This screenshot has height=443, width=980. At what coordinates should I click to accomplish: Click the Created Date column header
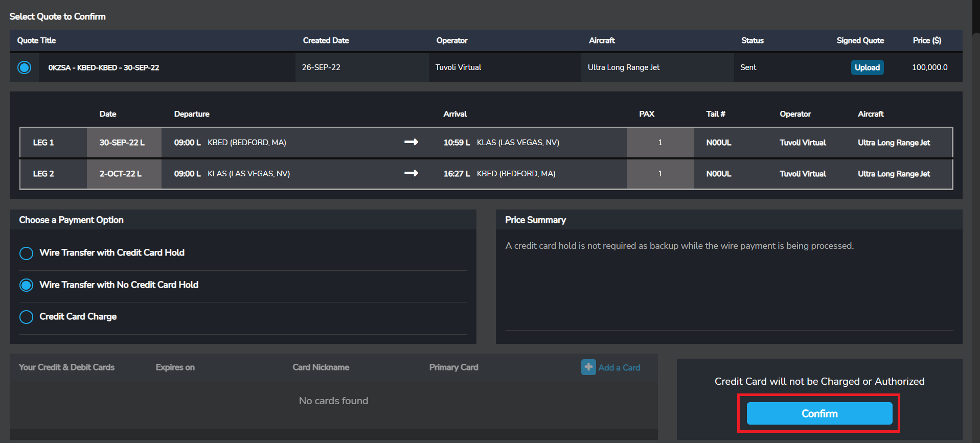326,40
